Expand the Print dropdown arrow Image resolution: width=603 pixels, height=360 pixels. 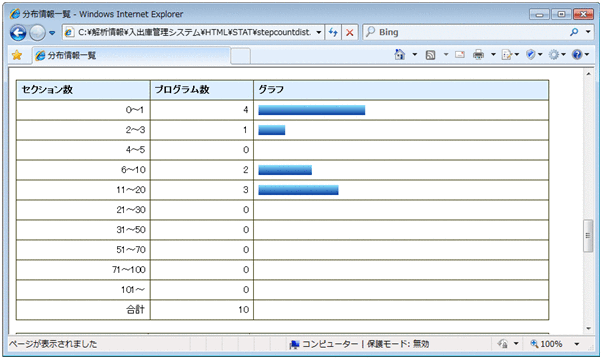coord(493,55)
